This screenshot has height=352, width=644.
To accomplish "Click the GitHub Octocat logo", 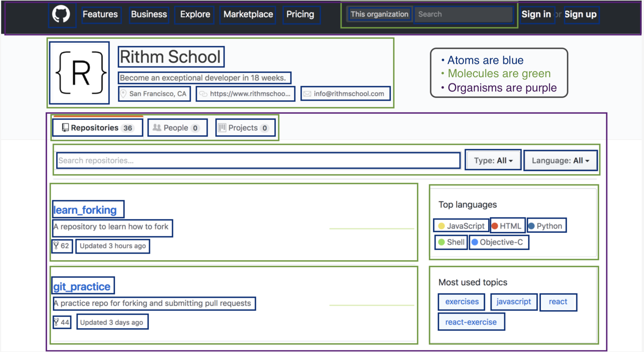I will click(x=61, y=14).
